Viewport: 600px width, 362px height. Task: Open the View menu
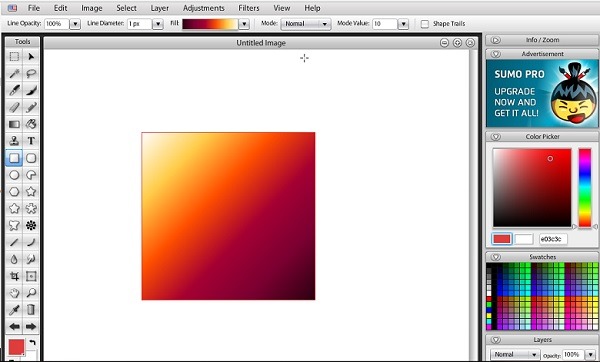coord(282,8)
